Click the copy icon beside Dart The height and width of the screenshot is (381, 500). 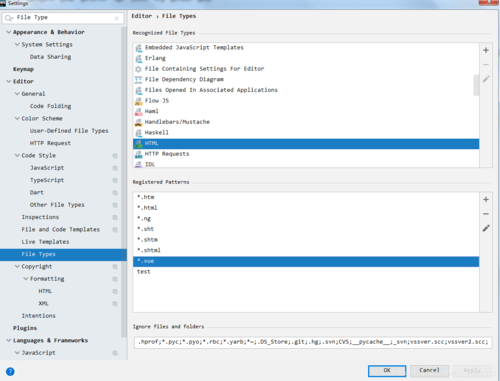[115, 193]
